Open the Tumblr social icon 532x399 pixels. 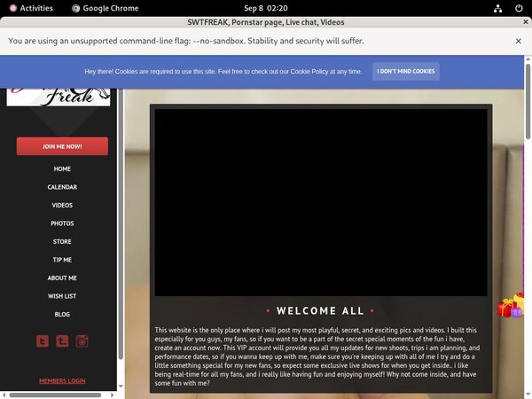pyautogui.click(x=62, y=340)
